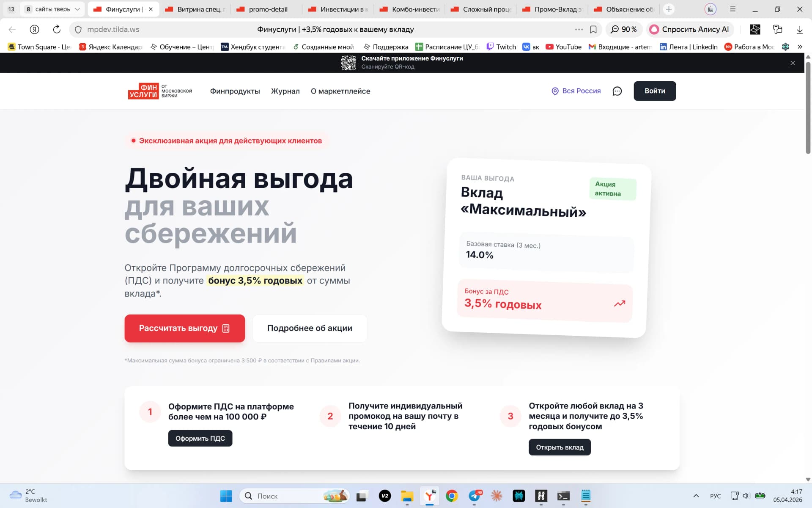Viewport: 812px width, 508px height.
Task: Switch to promo-detail tab
Action: 267,9
